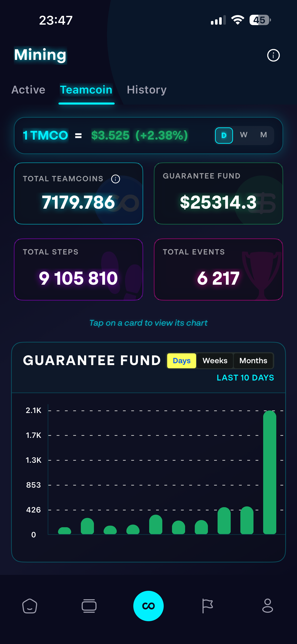Show chart by Days
The width and height of the screenshot is (297, 644).
coord(181,361)
